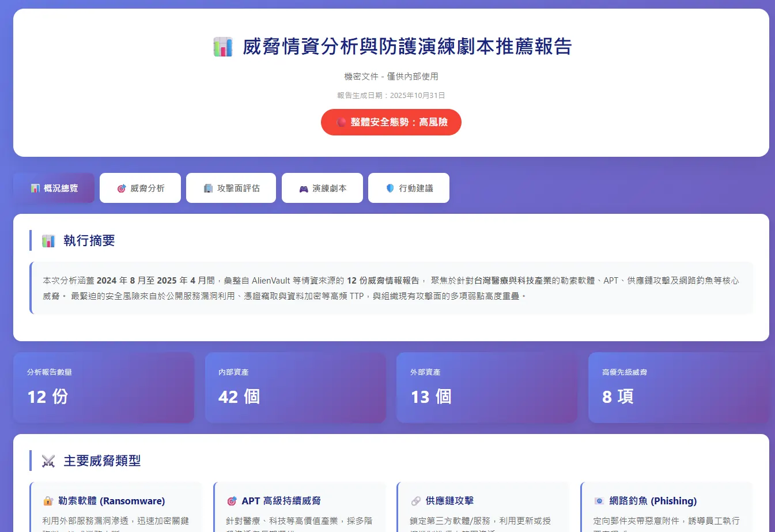Click the APT 高級持續威脅 card title
Image resolution: width=775 pixels, height=532 pixels.
tap(281, 501)
